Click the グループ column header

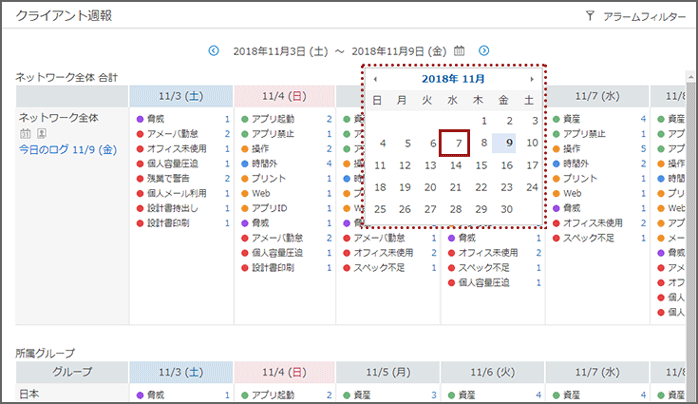(72, 372)
